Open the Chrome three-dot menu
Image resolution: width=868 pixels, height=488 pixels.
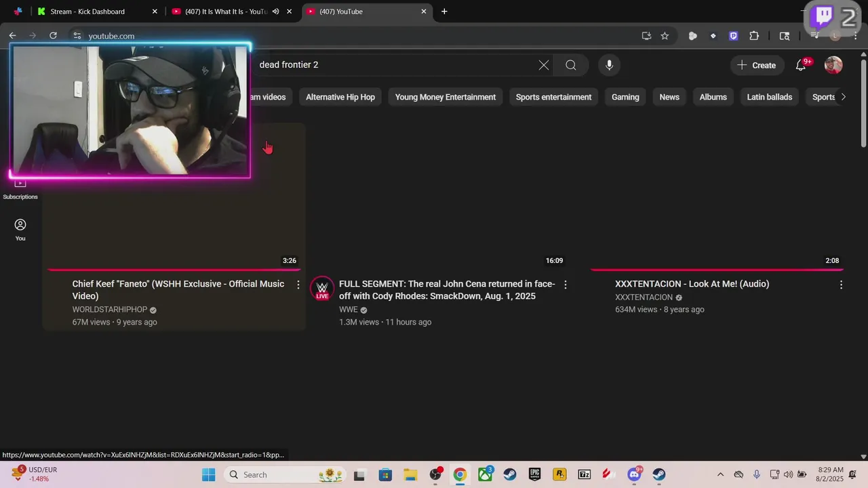[855, 36]
